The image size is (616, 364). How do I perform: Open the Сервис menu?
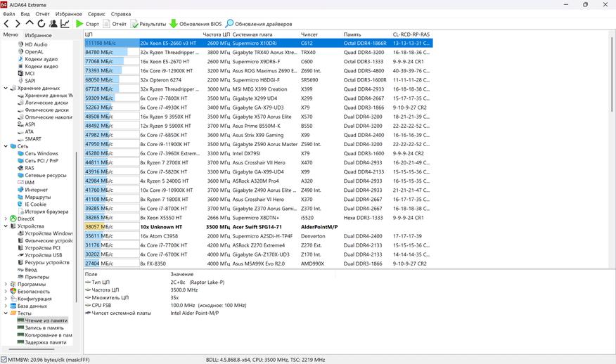click(x=96, y=14)
